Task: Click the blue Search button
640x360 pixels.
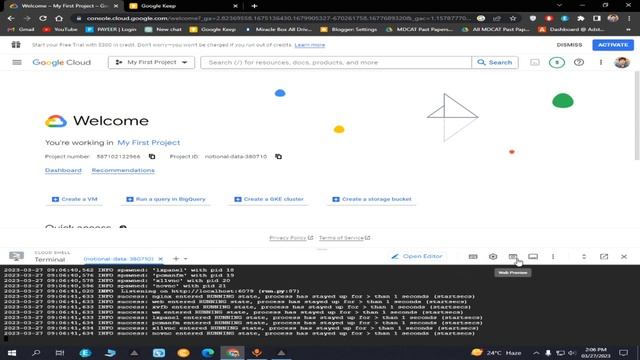Action: pyautogui.click(x=495, y=62)
